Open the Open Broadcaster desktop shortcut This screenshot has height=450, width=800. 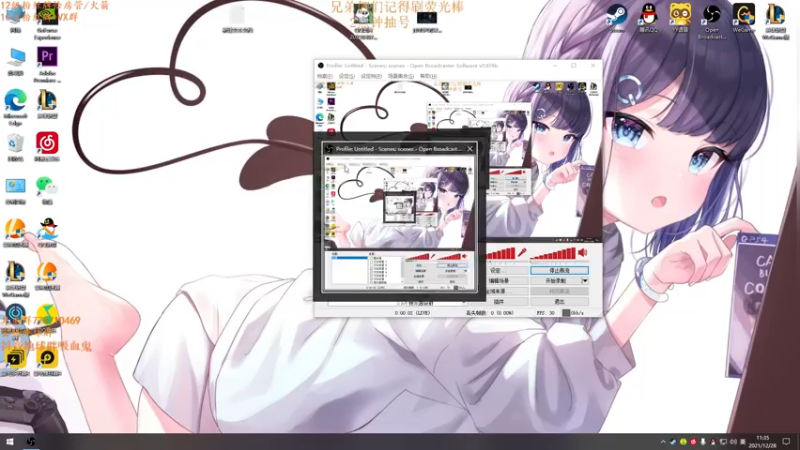point(712,20)
